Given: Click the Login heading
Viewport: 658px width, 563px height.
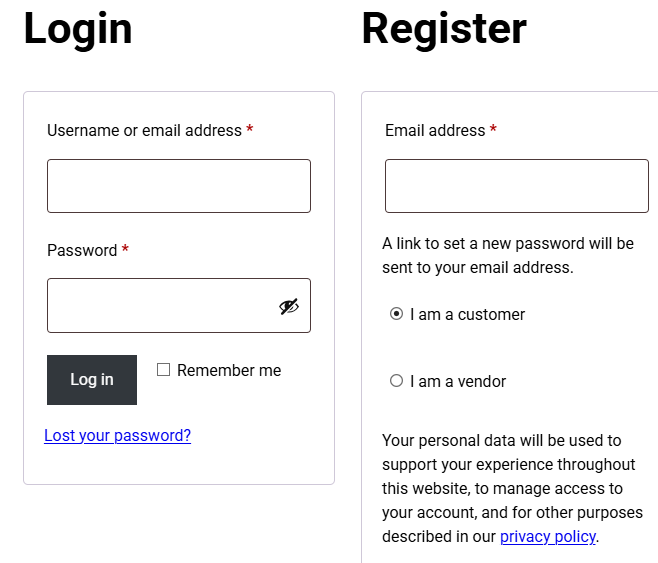Looking at the screenshot, I should (x=78, y=28).
